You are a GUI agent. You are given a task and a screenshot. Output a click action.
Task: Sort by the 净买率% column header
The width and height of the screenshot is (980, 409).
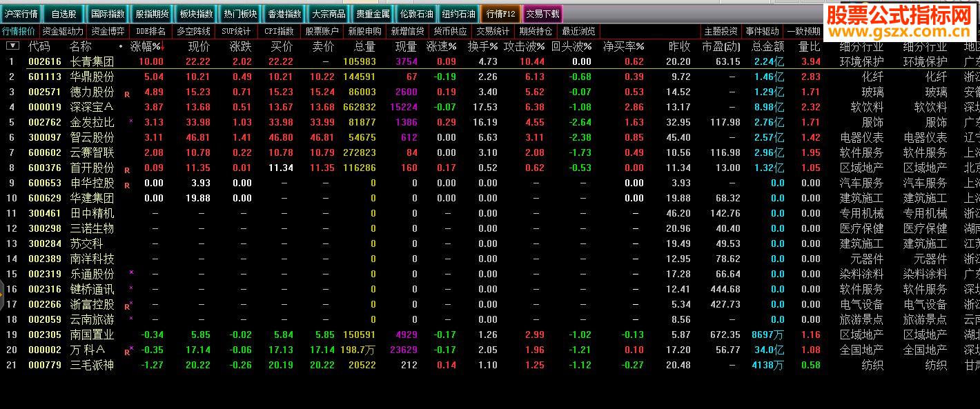pyautogui.click(x=624, y=46)
